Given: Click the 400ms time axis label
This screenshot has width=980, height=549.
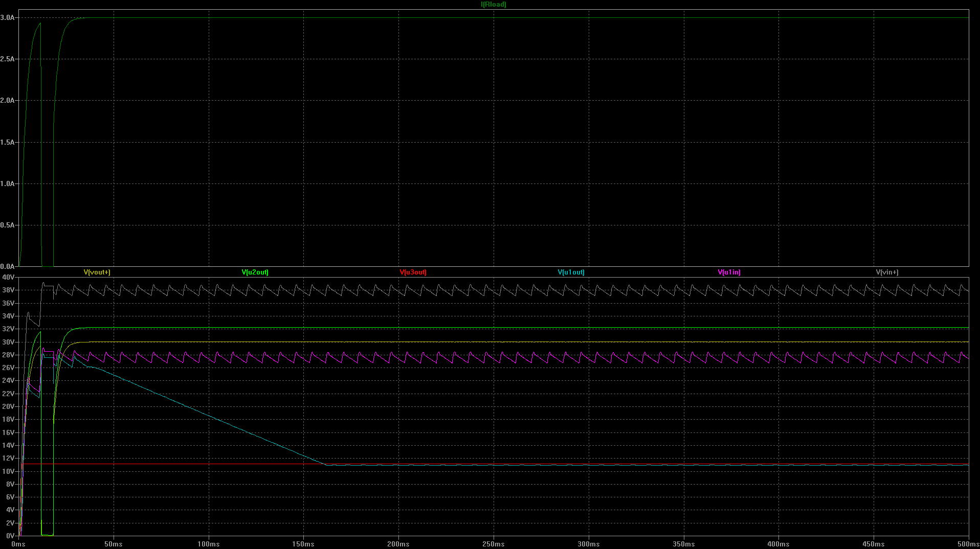Looking at the screenshot, I should click(x=778, y=544).
